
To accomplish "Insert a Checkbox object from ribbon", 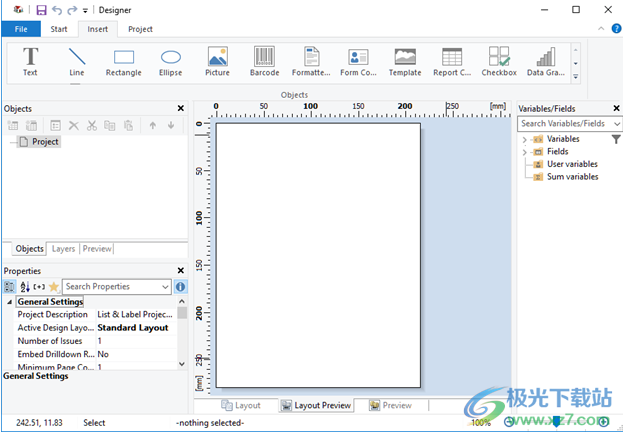I will point(499,61).
